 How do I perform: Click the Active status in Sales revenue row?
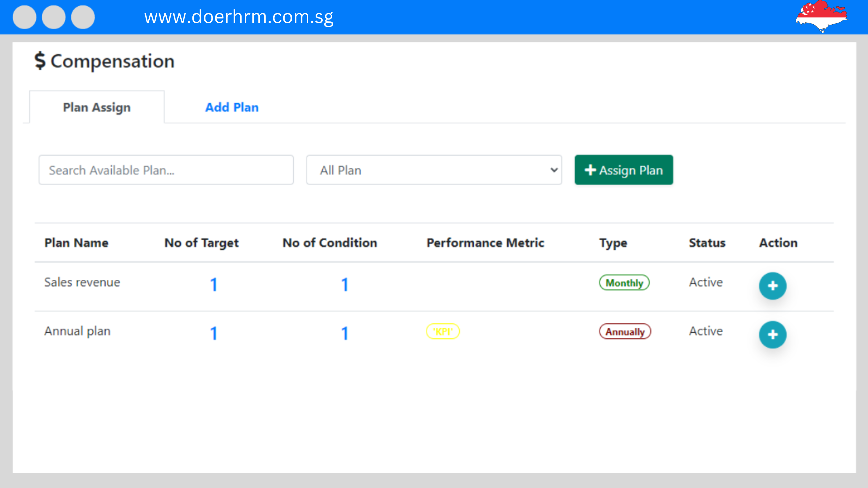706,282
